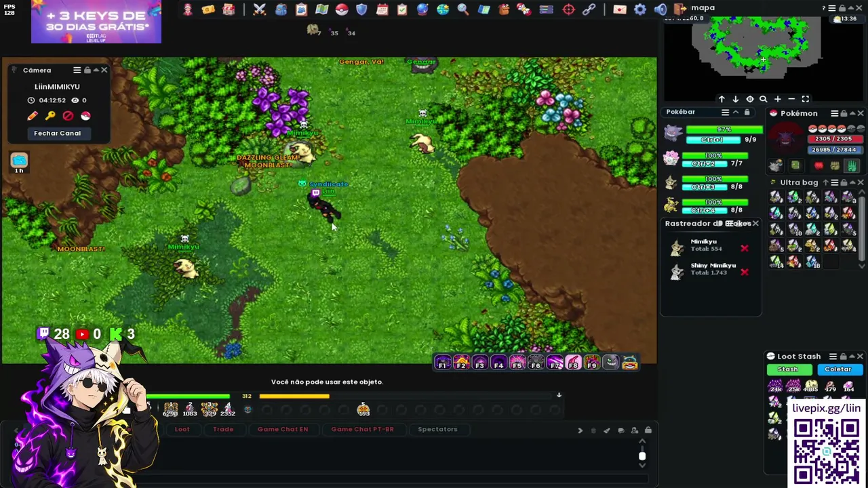
Task: Open the chain link icon in toolbar
Action: 589,9
